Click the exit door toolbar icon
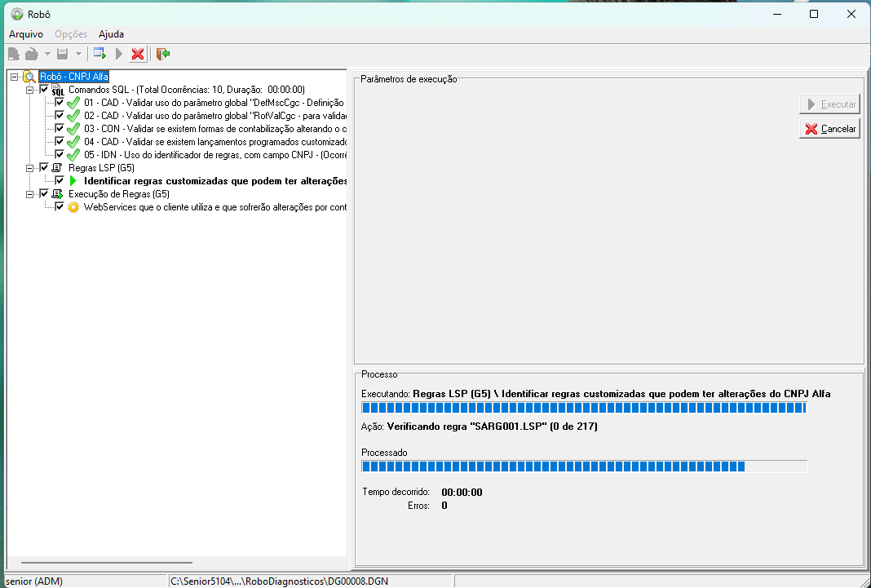Image resolution: width=871 pixels, height=588 pixels. tap(163, 54)
